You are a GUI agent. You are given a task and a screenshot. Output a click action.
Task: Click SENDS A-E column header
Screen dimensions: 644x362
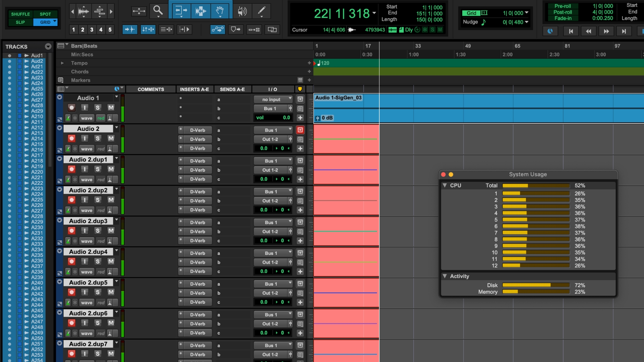pos(232,89)
